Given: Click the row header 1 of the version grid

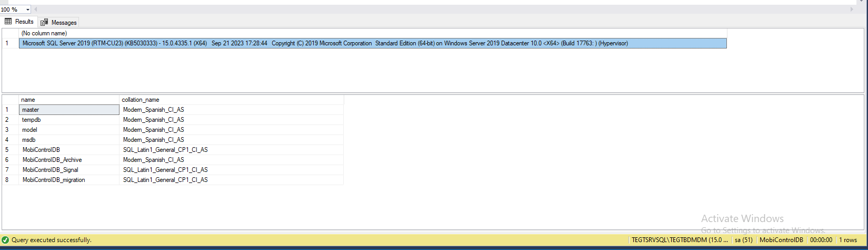Looking at the screenshot, I should [x=10, y=43].
